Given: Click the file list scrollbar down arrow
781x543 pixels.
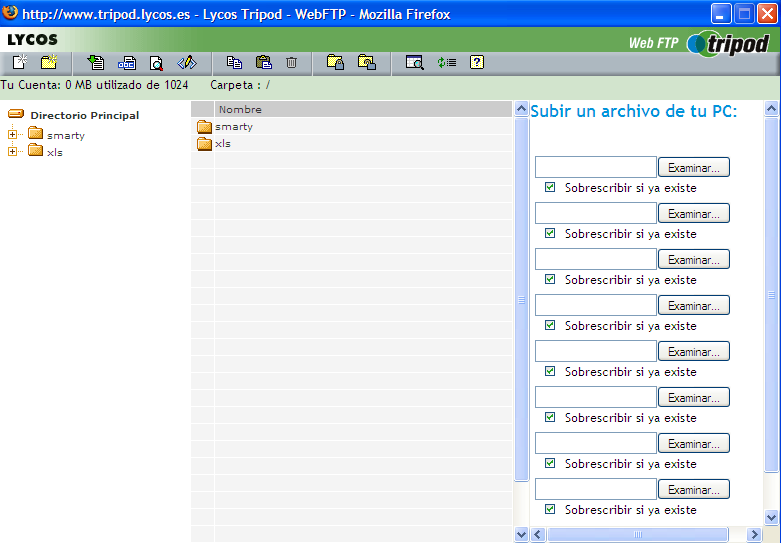Looking at the screenshot, I should pos(521,535).
